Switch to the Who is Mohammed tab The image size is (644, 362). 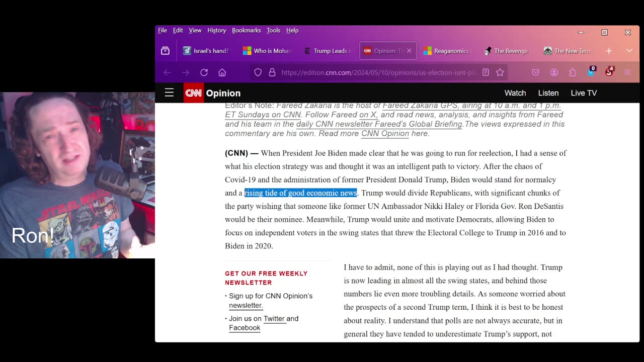pyautogui.click(x=267, y=51)
